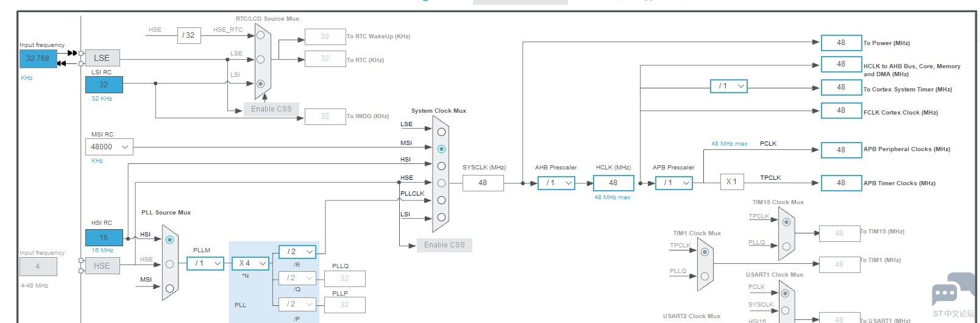Click To TIM15 (MHz) value box

click(839, 233)
